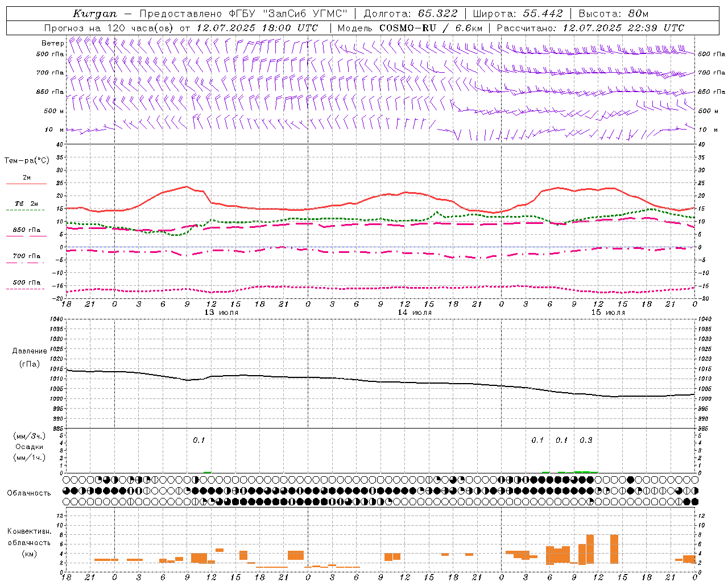The width and height of the screenshot is (728, 582).
Task: Click the "Осадки" precipitation label
Action: coord(29,447)
